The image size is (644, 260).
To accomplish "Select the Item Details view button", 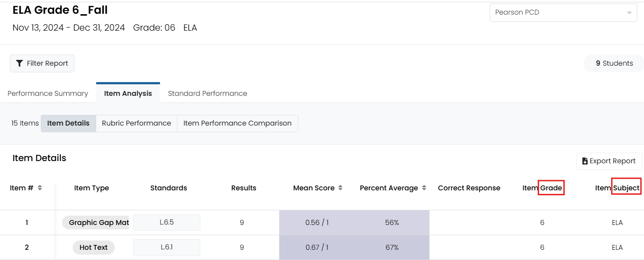I will [68, 123].
